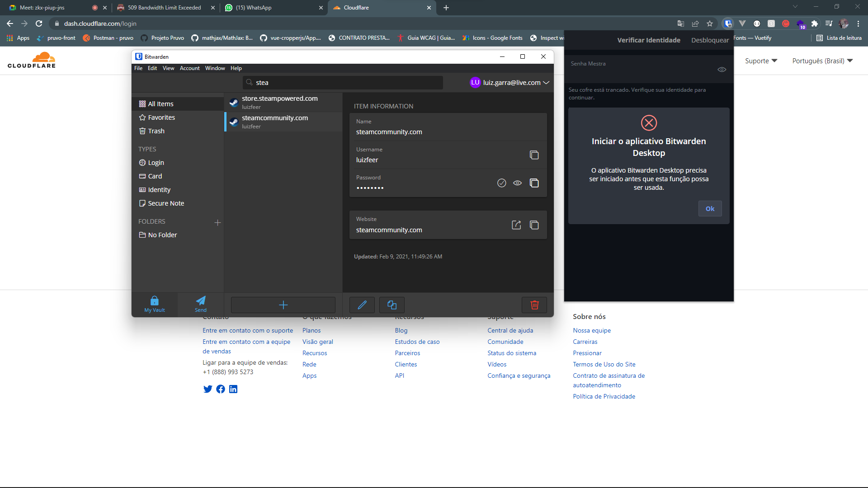The width and height of the screenshot is (868, 488).
Task: Open My Vault in Bitwarden
Action: click(154, 304)
